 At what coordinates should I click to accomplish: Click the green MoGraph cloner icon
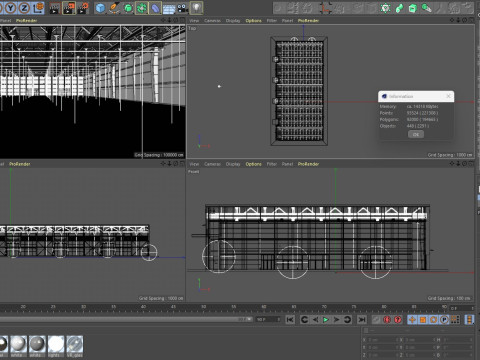pyautogui.click(x=385, y=8)
